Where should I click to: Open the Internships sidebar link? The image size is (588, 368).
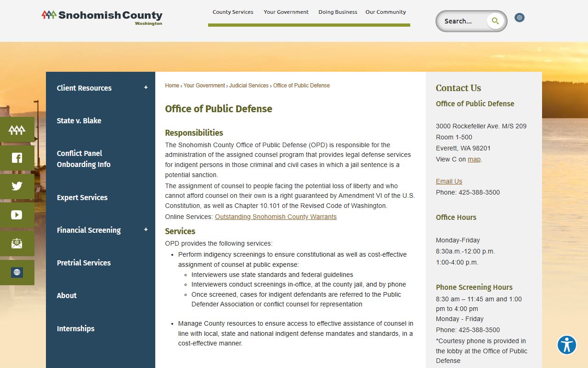coord(76,328)
